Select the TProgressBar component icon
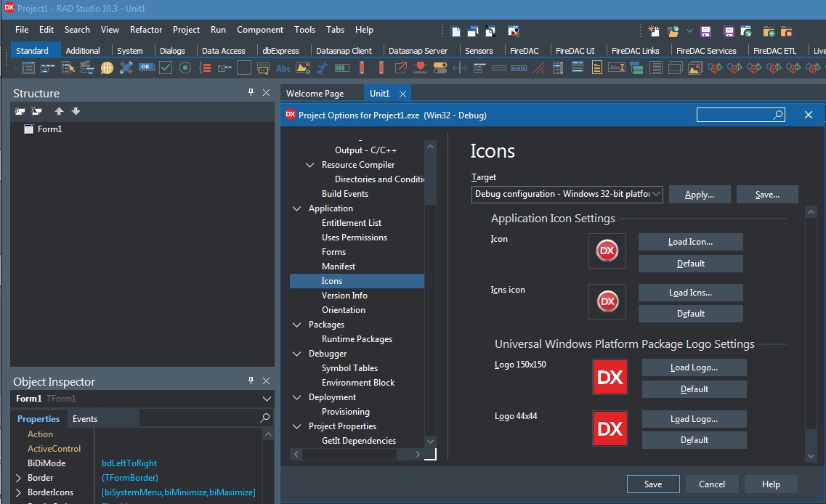 [342, 68]
